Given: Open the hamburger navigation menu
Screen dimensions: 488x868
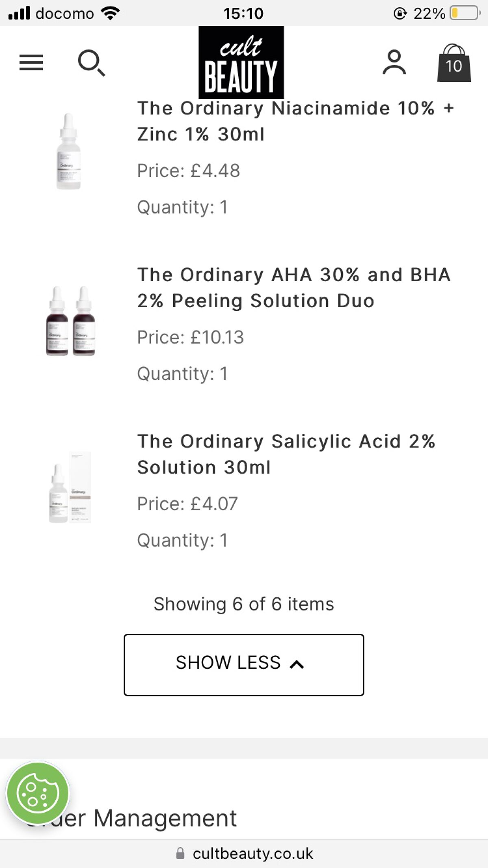Looking at the screenshot, I should pyautogui.click(x=31, y=63).
